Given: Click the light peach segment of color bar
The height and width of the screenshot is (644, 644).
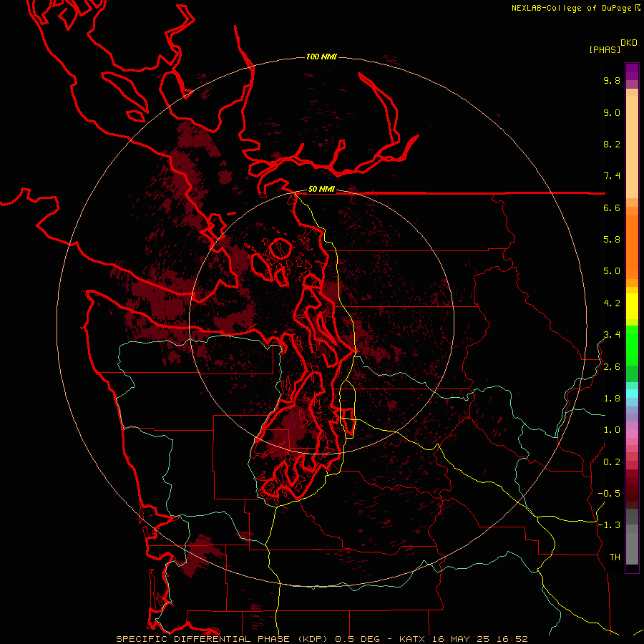Looking at the screenshot, I should pos(632,147).
